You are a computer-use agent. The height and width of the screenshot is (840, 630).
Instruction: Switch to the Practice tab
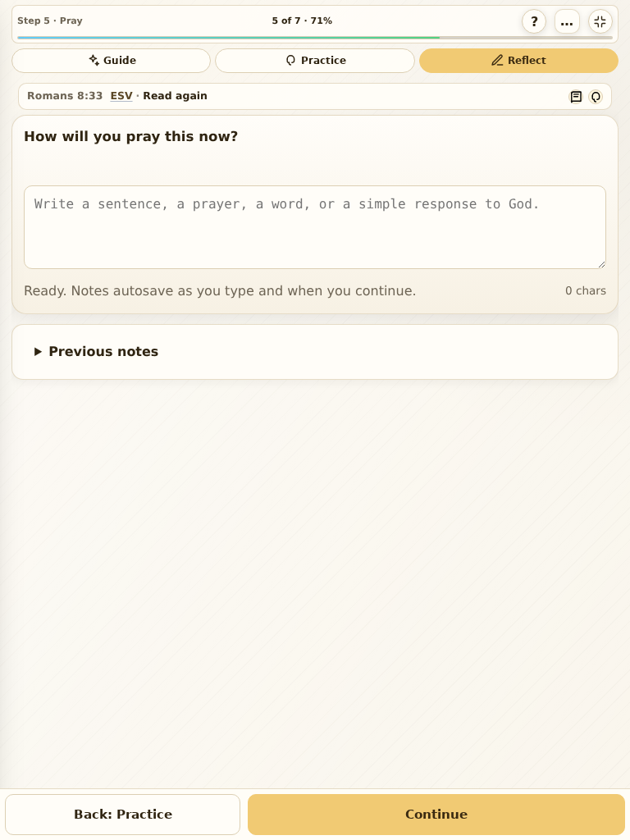pyautogui.click(x=315, y=61)
